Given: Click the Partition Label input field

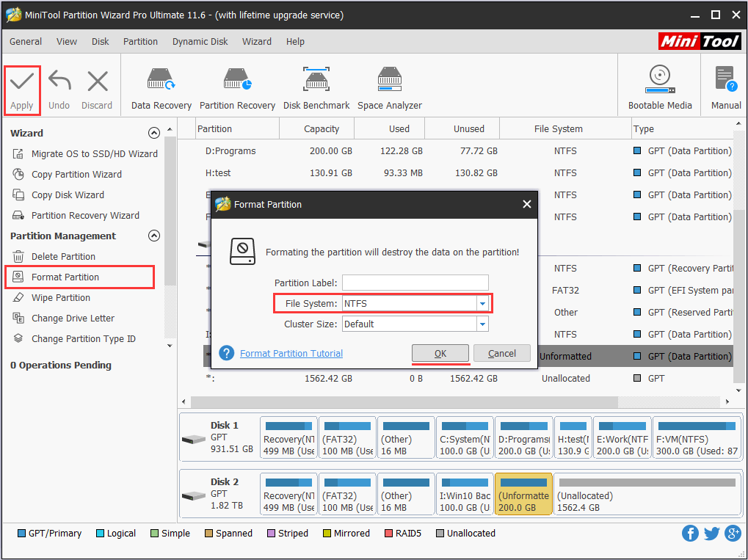Looking at the screenshot, I should [415, 283].
